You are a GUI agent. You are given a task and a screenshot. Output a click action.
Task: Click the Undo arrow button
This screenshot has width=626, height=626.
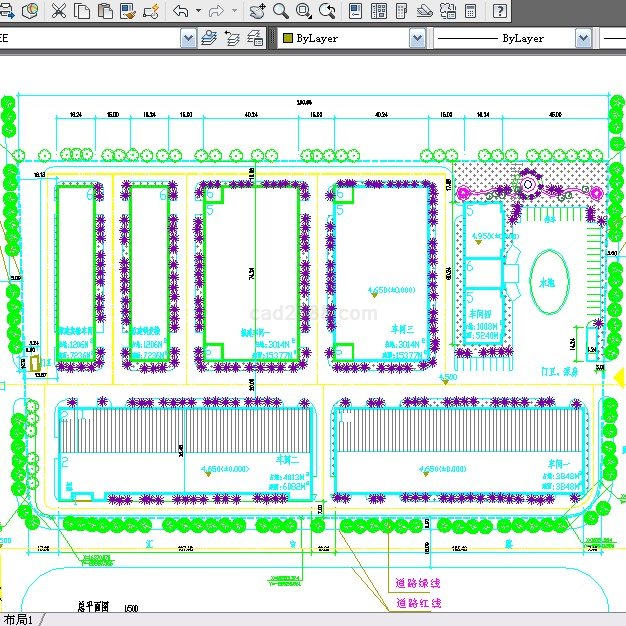point(181,11)
